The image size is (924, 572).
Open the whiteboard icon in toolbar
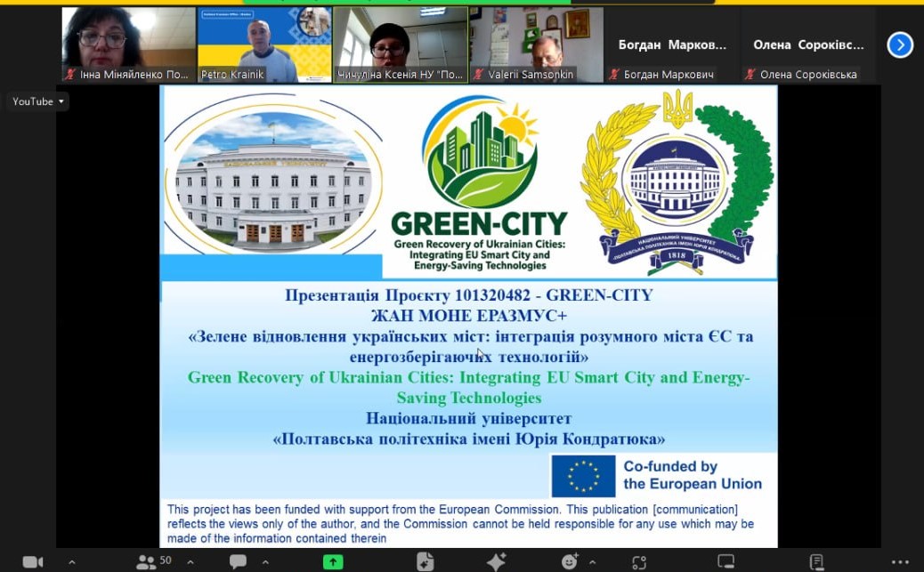point(726,561)
